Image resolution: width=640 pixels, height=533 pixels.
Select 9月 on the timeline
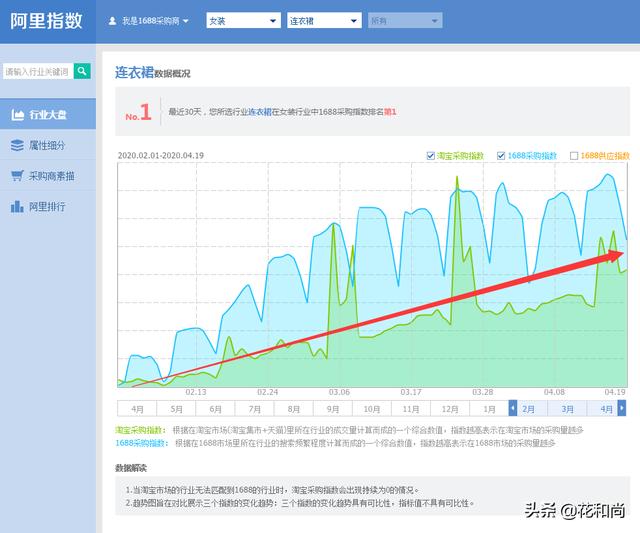click(333, 409)
